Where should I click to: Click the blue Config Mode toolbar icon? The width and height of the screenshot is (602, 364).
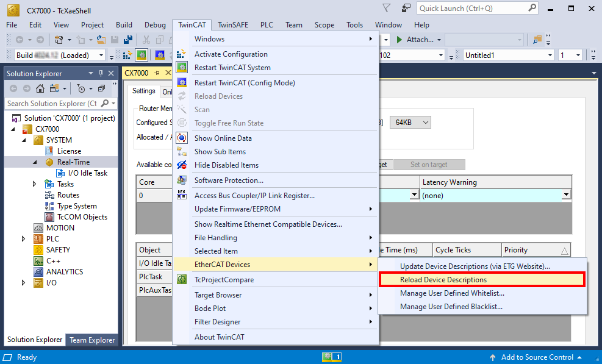[x=160, y=55]
